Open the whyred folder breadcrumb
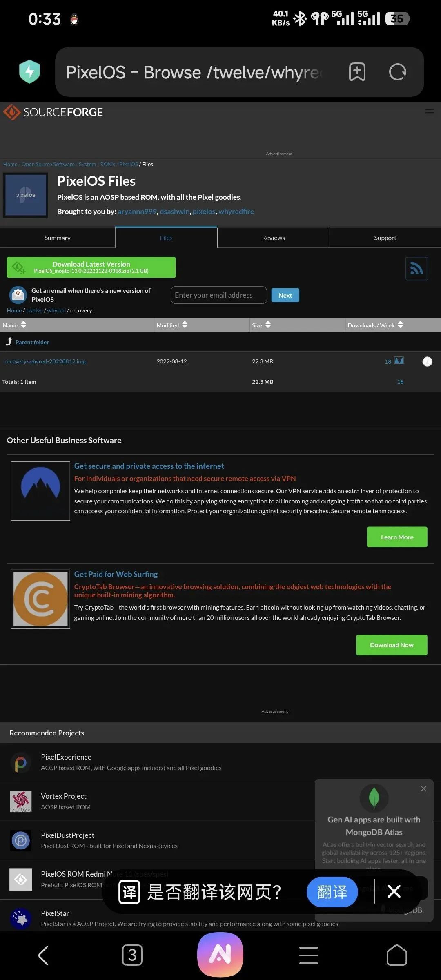 point(56,310)
